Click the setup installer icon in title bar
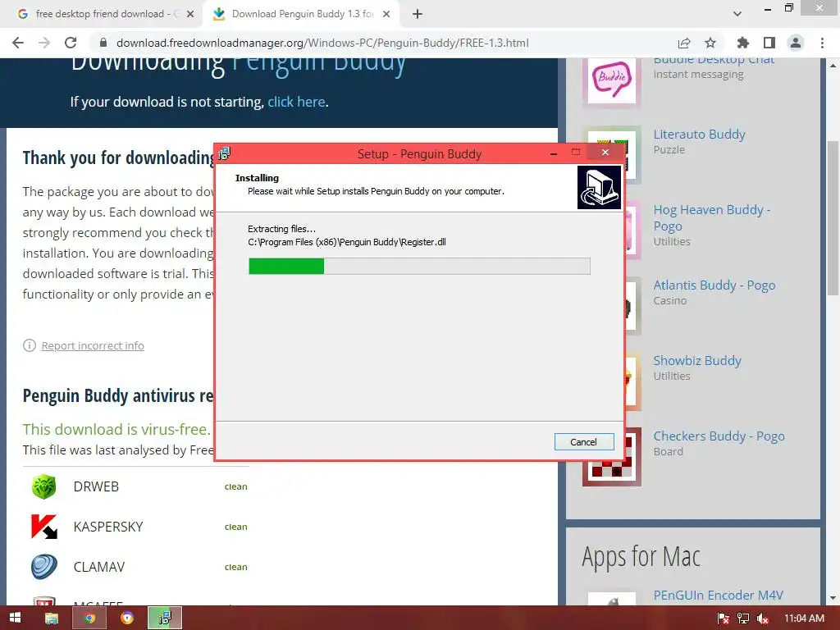 (x=225, y=153)
